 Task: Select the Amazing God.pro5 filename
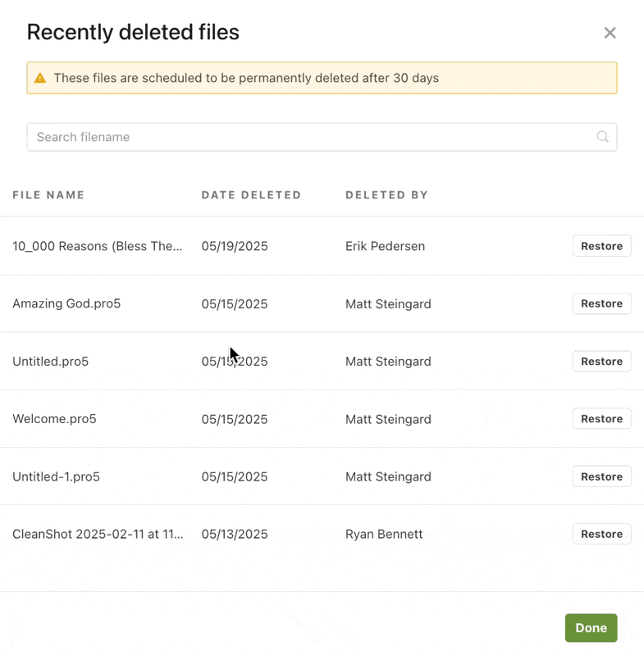66,304
